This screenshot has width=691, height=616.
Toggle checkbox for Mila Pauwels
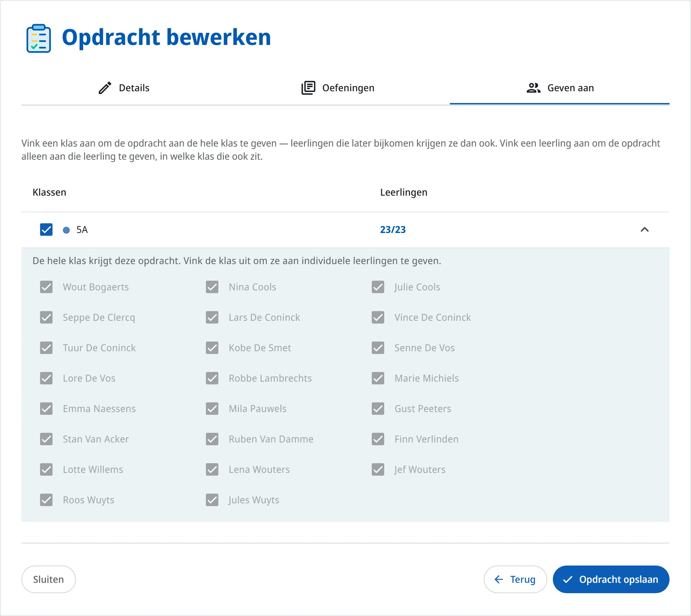click(212, 409)
